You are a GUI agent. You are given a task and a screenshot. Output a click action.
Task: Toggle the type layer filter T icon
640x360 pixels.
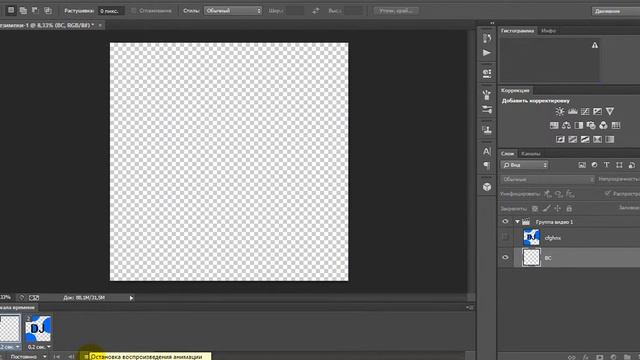607,165
